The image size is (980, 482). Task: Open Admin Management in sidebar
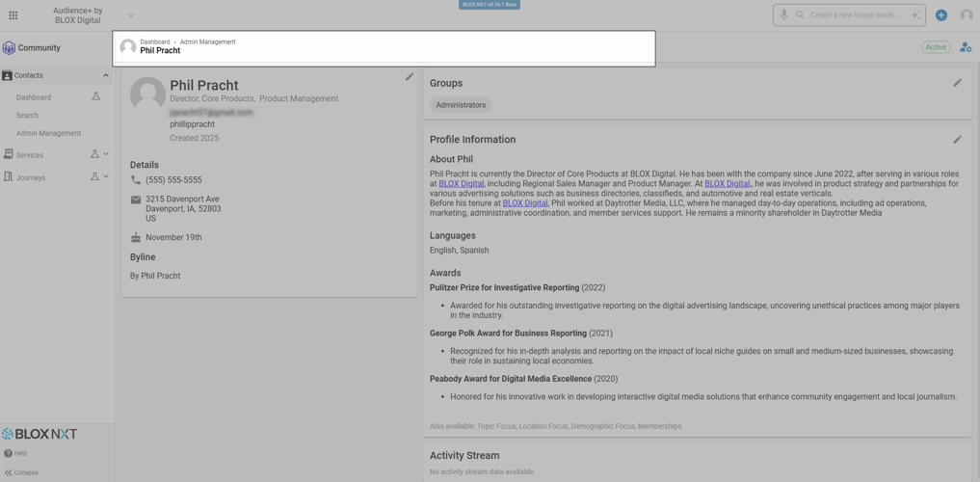click(49, 134)
